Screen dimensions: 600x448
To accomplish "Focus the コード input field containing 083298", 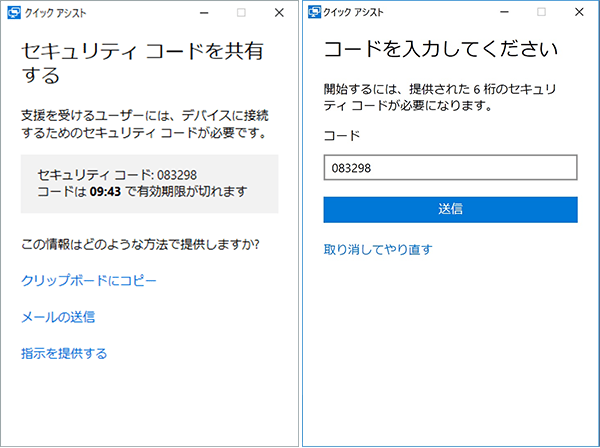I will [450, 168].
